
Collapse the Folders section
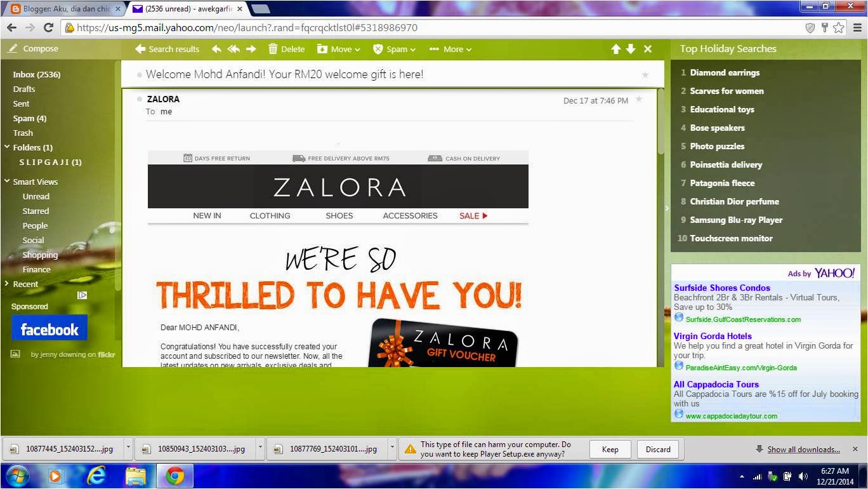(7, 147)
